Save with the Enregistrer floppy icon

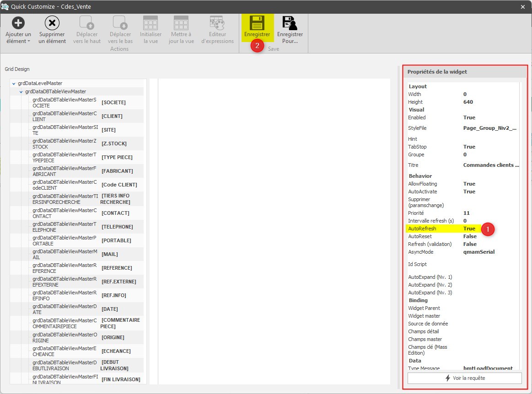coord(257,23)
